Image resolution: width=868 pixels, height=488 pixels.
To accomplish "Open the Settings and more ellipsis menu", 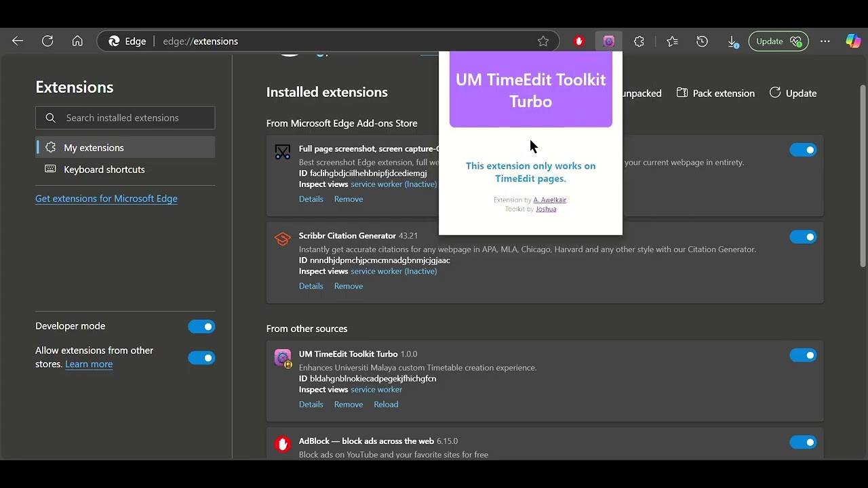I will coord(825,41).
